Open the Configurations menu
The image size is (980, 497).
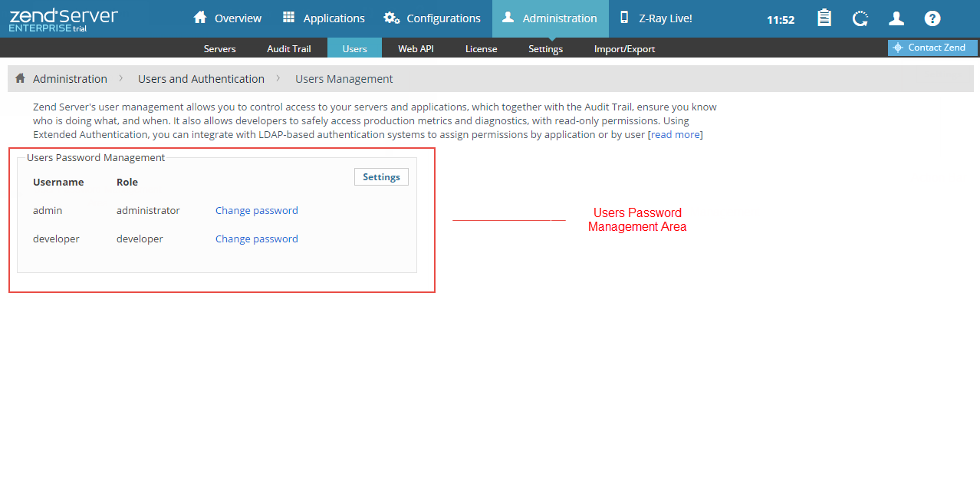[432, 18]
